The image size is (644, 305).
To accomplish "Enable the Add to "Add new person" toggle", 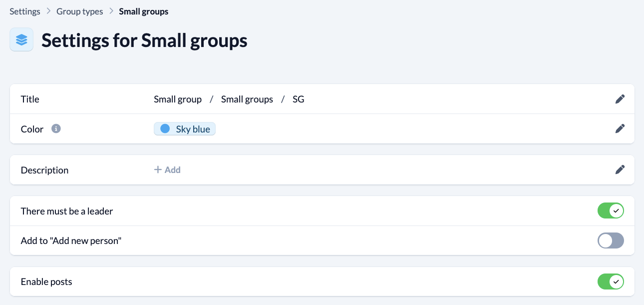I will coord(611,241).
